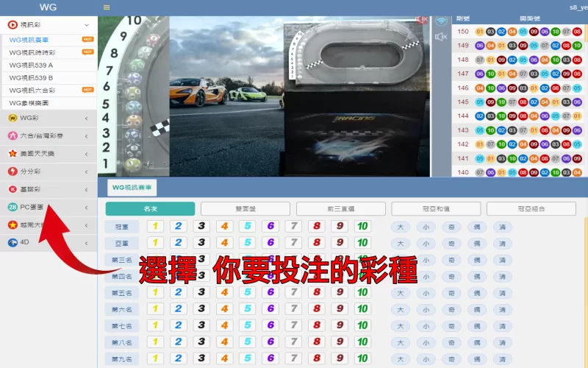This screenshot has height=368, width=588.
Task: Select number 1 for 冠軍 row
Action: [155, 227]
